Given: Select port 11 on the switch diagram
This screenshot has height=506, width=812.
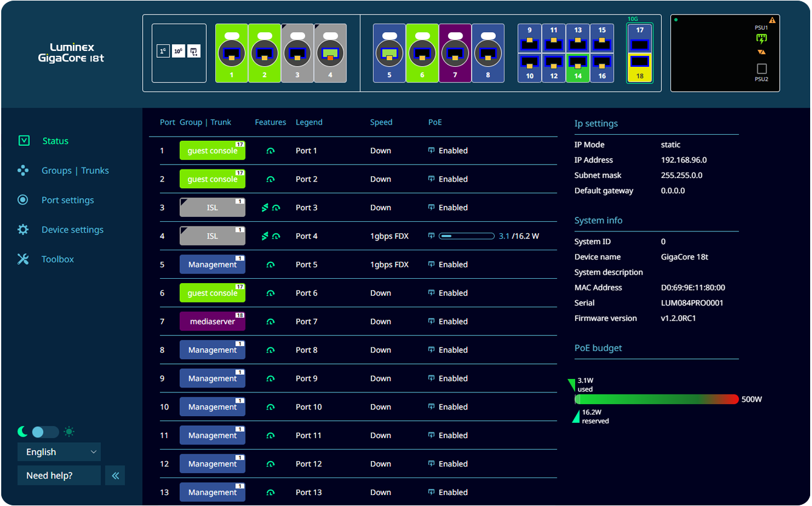Looking at the screenshot, I should pyautogui.click(x=554, y=38).
